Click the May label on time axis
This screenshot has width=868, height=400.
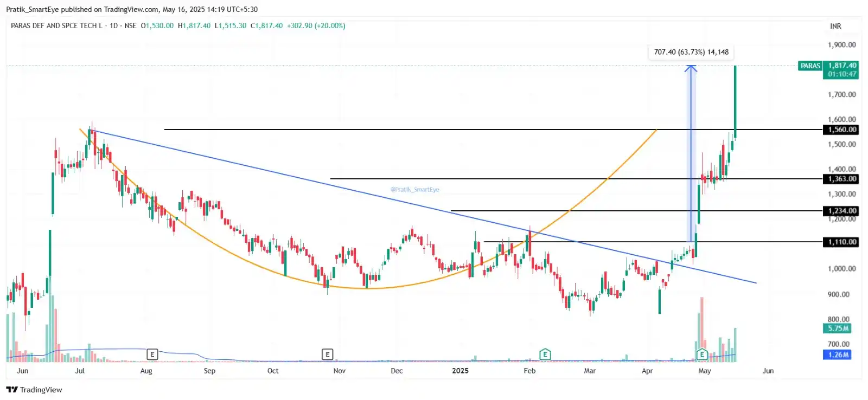tap(705, 371)
